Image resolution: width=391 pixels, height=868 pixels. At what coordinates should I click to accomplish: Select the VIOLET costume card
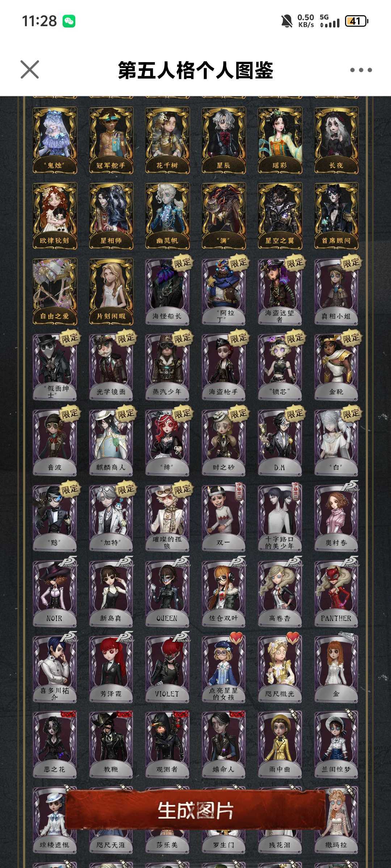pos(167,669)
